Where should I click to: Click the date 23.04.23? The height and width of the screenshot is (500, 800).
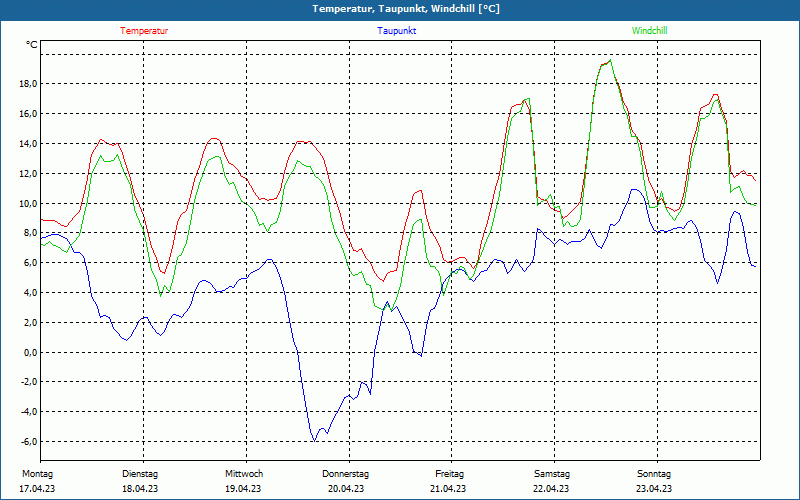tap(654, 489)
